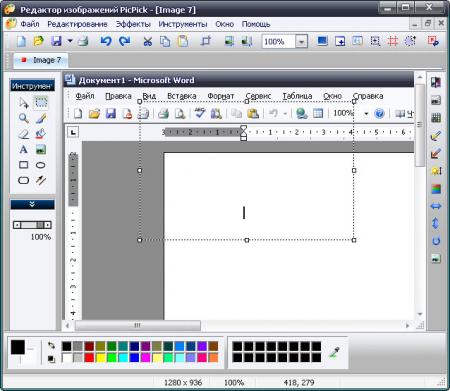Select the insert image tool
The height and width of the screenshot is (391, 450).
[x=41, y=149]
